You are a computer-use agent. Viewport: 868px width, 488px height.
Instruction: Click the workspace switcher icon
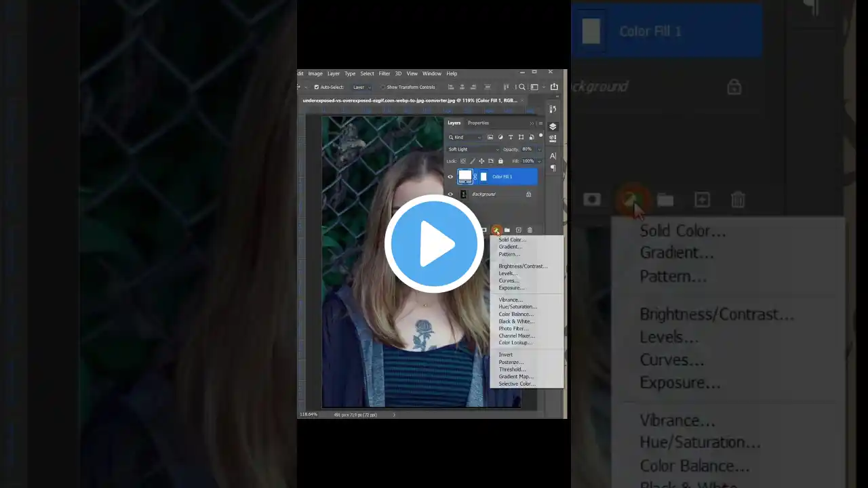534,87
